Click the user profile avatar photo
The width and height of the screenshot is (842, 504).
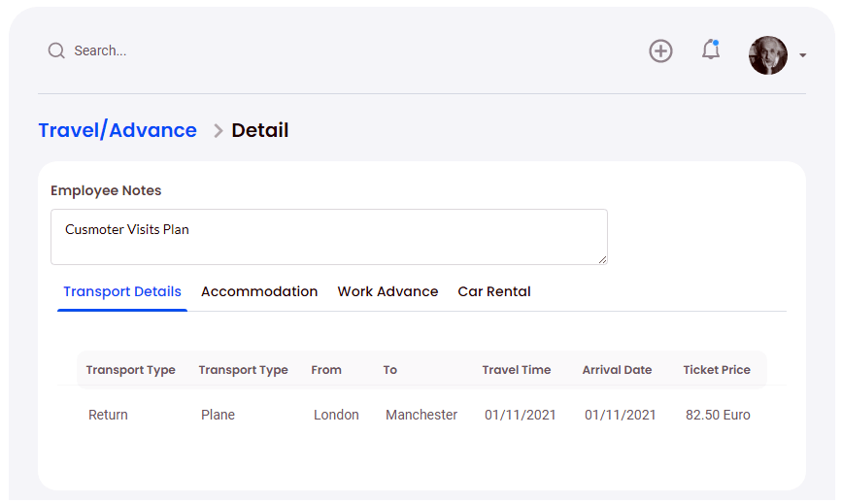pyautogui.click(x=767, y=55)
